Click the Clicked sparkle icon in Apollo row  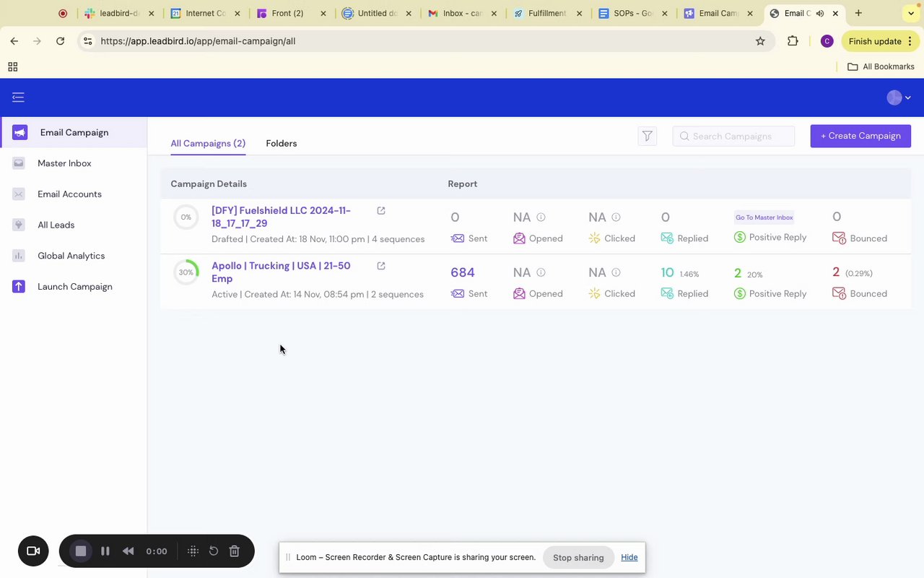coord(594,293)
